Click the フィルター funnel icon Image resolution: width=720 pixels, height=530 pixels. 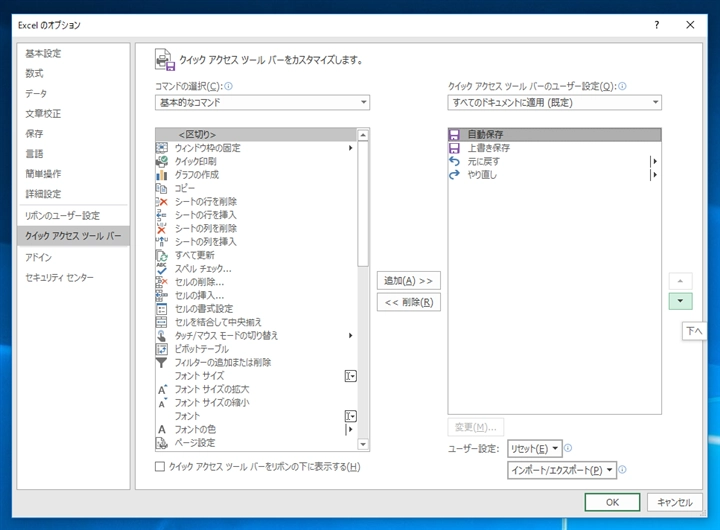[162, 362]
